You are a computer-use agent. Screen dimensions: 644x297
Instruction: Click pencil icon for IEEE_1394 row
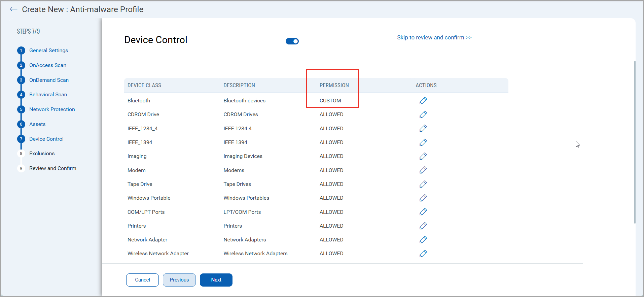423,142
